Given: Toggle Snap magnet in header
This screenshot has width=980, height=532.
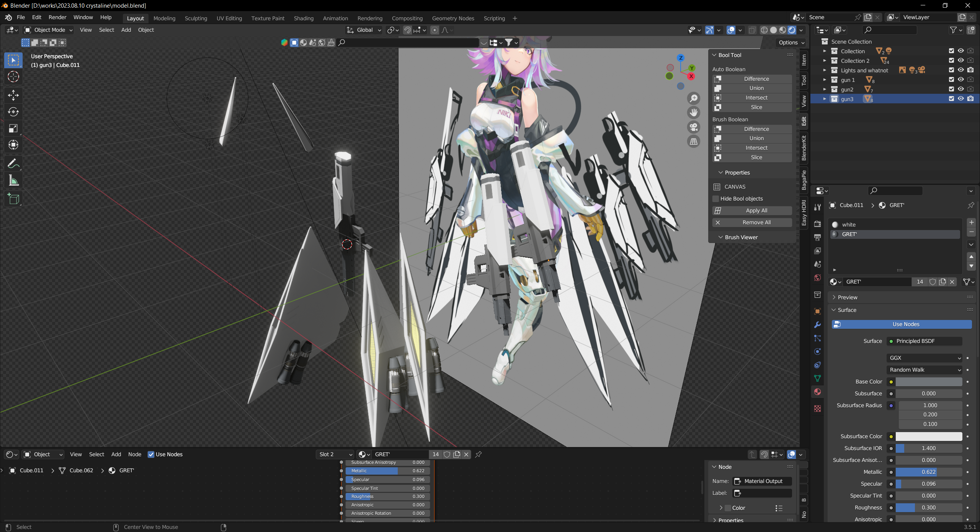Looking at the screenshot, I should click(408, 30).
